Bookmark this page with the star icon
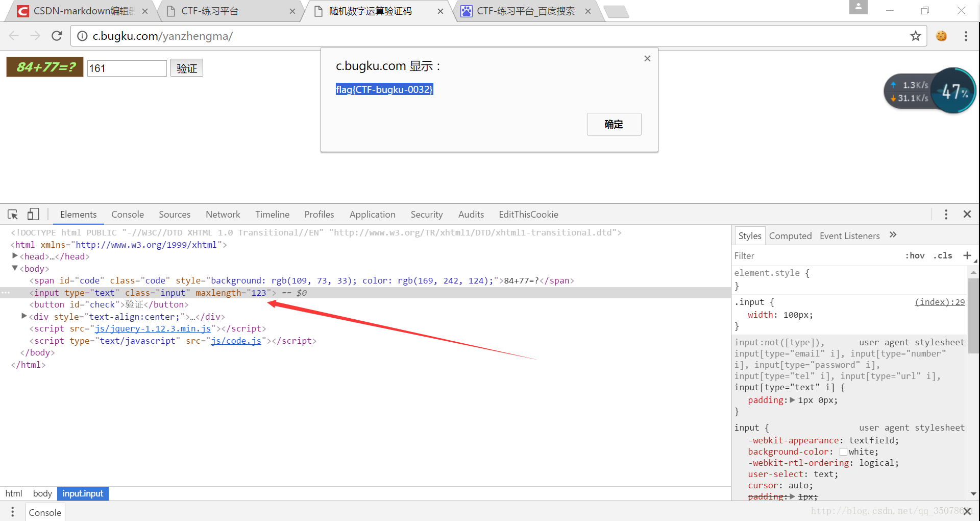980x521 pixels. pyautogui.click(x=915, y=36)
